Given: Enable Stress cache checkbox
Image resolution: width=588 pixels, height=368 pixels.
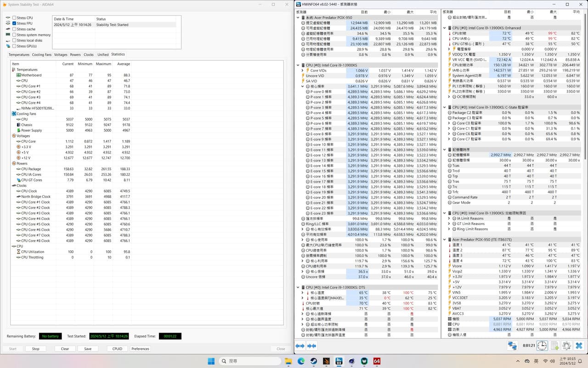Looking at the screenshot, I should [14, 29].
